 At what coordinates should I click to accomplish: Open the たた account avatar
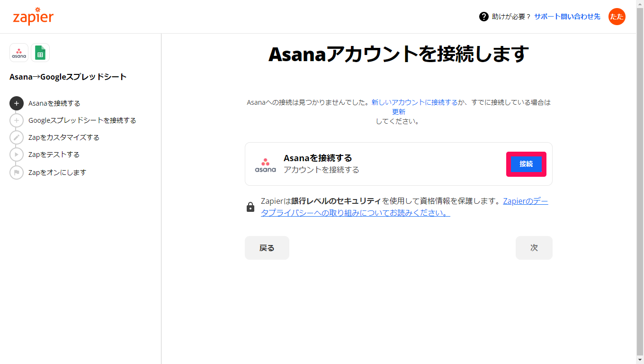coord(617,17)
